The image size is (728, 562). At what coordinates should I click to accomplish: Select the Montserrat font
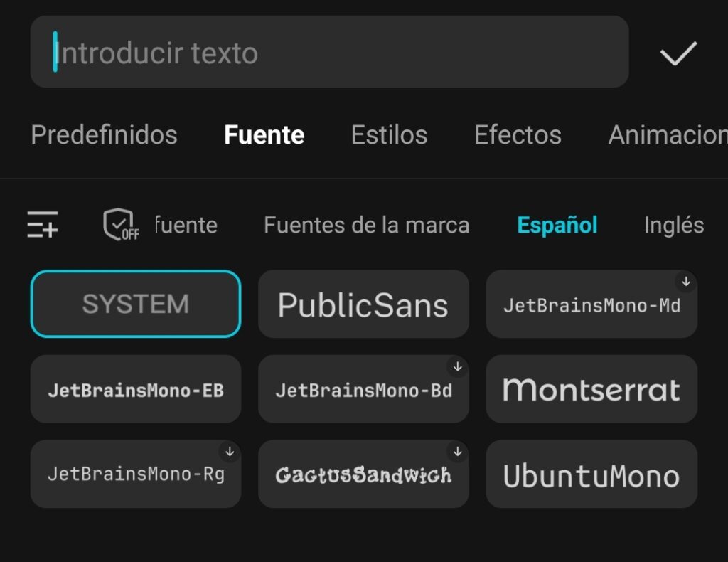pyautogui.click(x=591, y=389)
